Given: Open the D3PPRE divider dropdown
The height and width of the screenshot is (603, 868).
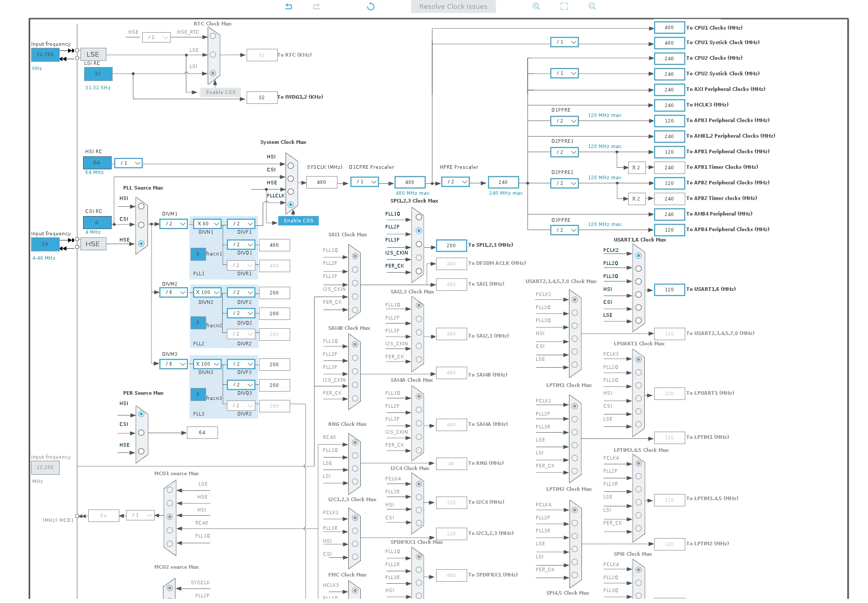Looking at the screenshot, I should pos(564,230).
